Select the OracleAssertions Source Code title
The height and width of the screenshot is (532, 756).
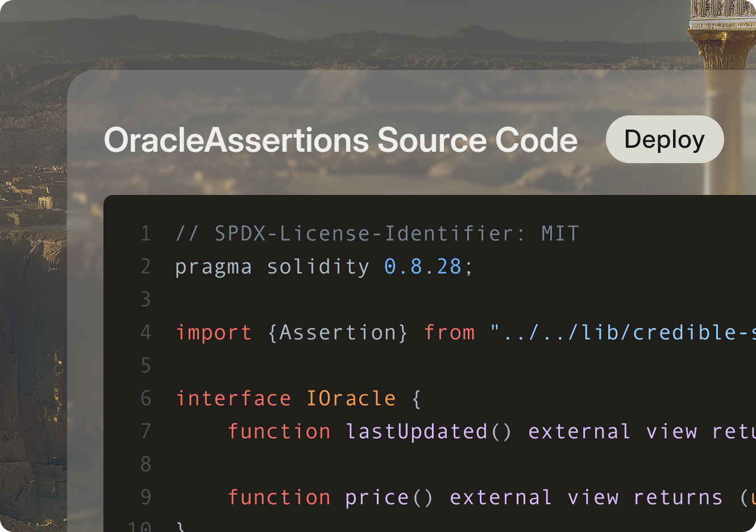coord(340,139)
